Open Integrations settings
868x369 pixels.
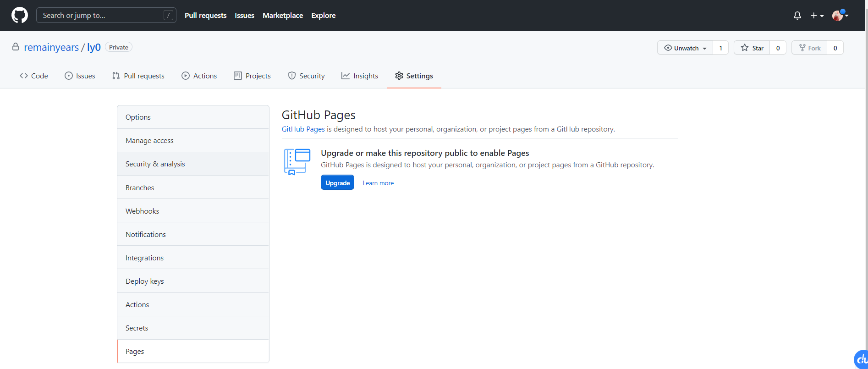193,258
